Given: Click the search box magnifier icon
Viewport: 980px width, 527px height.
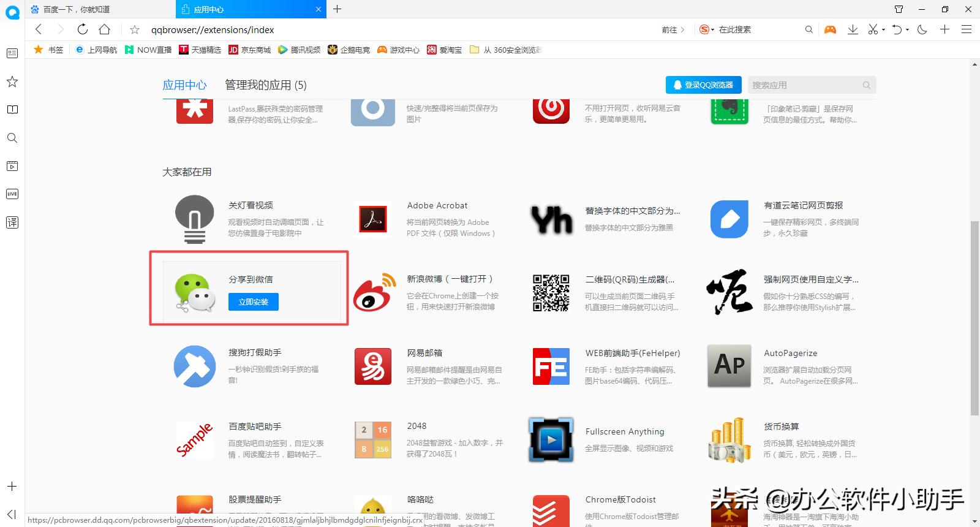Looking at the screenshot, I should tap(809, 29).
